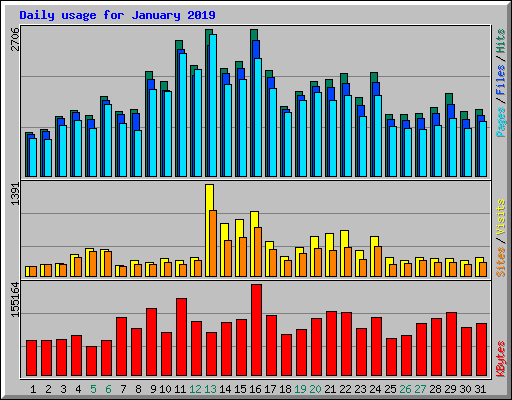
Task: Click the cyan pages bar for day 29
Action: 453,147
